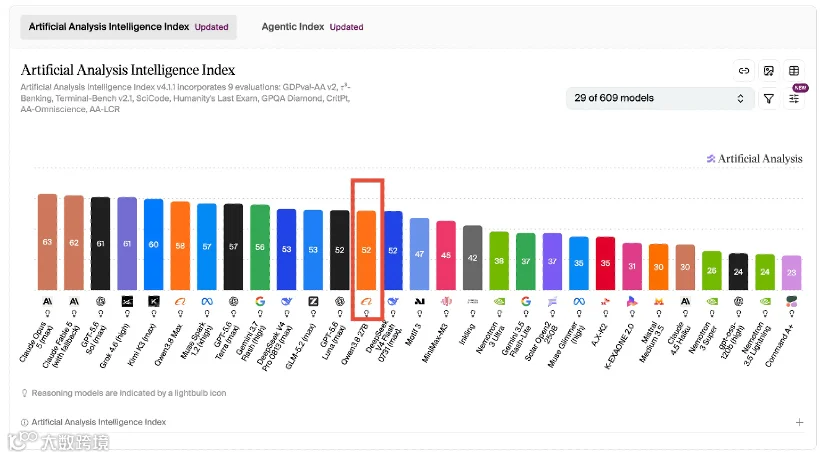The width and height of the screenshot is (828, 458).
Task: Click the Anthropic logo under Claude Fable 5
Action: tap(74, 301)
